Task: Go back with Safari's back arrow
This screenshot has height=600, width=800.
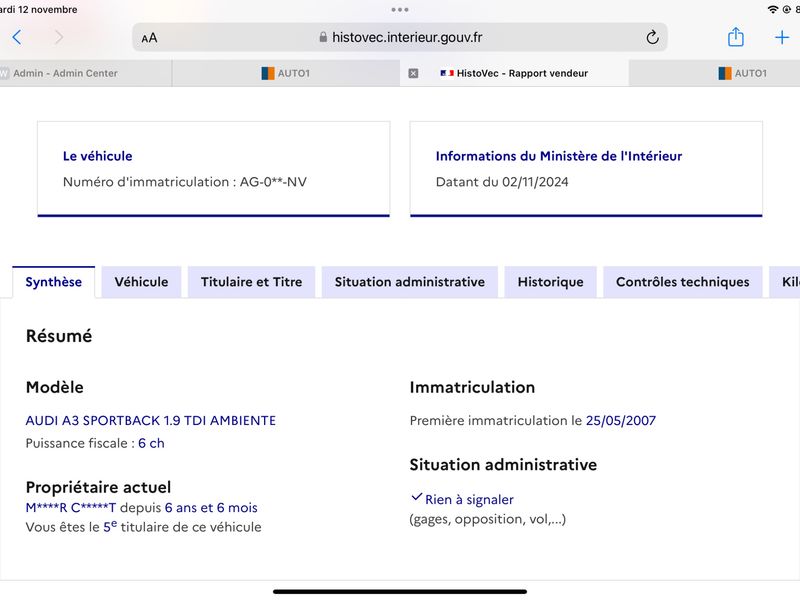Action: pyautogui.click(x=17, y=37)
